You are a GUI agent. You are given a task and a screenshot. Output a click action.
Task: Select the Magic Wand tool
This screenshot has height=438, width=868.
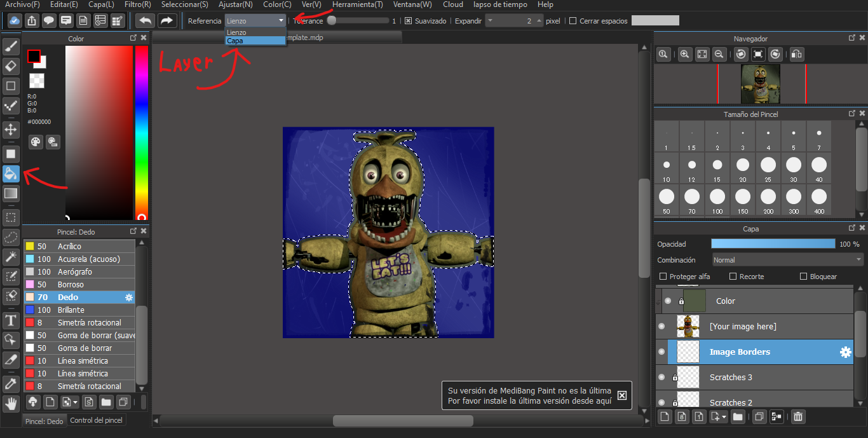click(11, 256)
